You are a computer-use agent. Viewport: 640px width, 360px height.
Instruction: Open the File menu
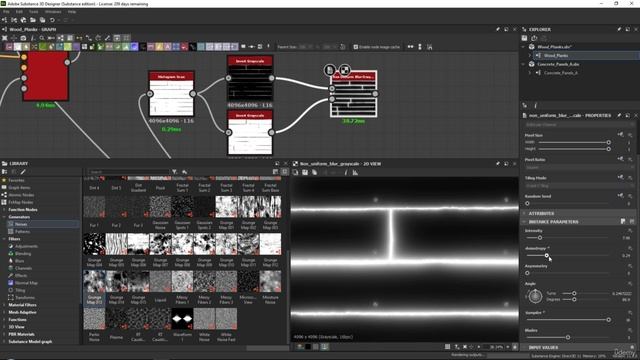(x=6, y=12)
